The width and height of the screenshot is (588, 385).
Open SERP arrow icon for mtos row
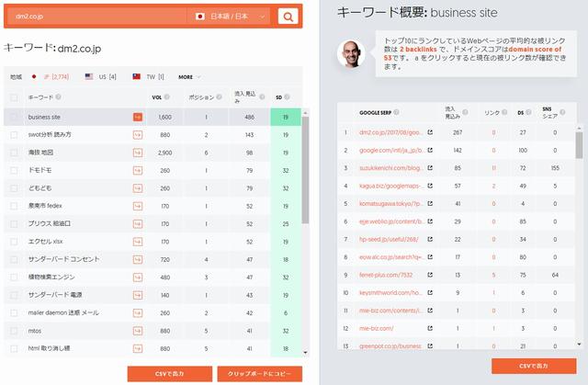[138, 331]
